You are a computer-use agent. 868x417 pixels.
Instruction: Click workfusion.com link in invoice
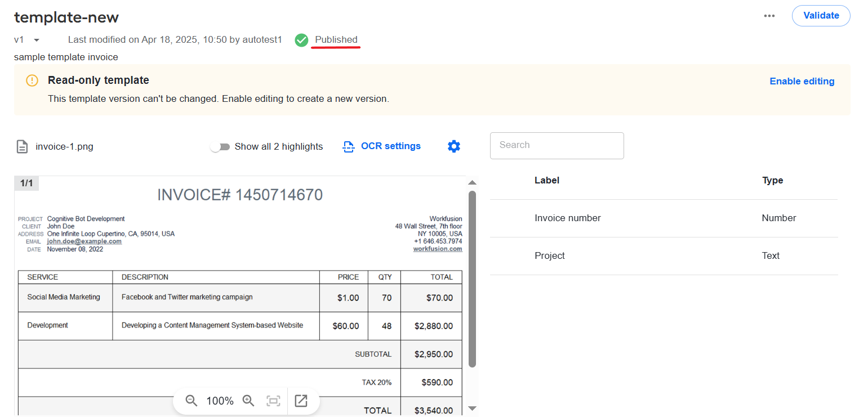[x=438, y=249]
